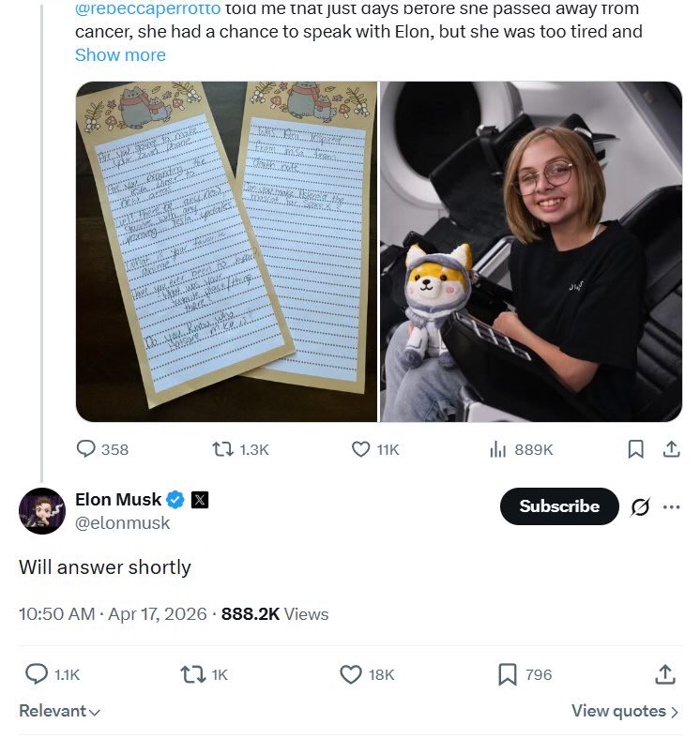The width and height of the screenshot is (700, 739).
Task: Open the handwritten letters photo
Action: coord(226,250)
